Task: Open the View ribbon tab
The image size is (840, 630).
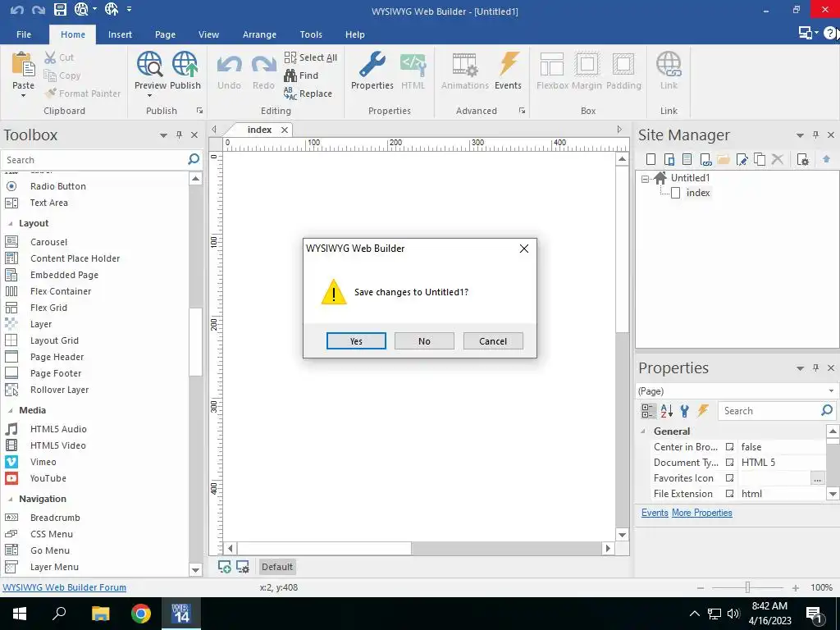Action: [x=208, y=34]
